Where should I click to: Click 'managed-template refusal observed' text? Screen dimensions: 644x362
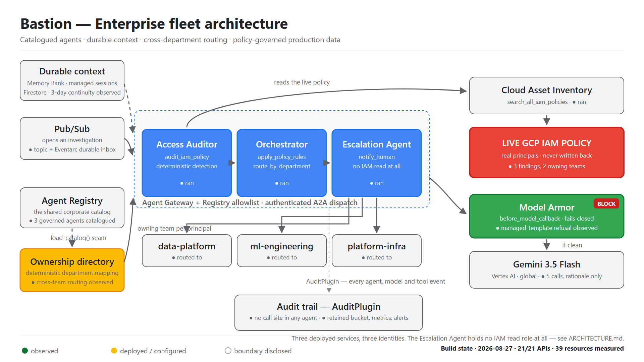549,228
